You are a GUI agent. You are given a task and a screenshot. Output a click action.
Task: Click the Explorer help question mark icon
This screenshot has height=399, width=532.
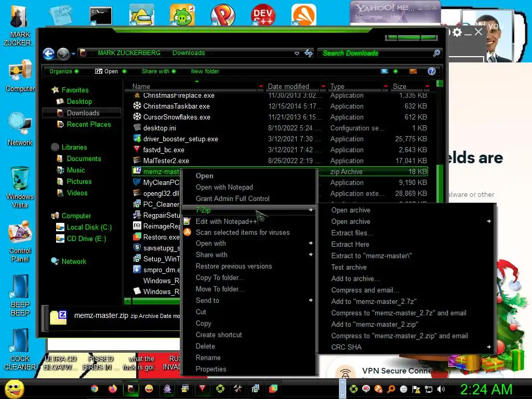(432, 71)
